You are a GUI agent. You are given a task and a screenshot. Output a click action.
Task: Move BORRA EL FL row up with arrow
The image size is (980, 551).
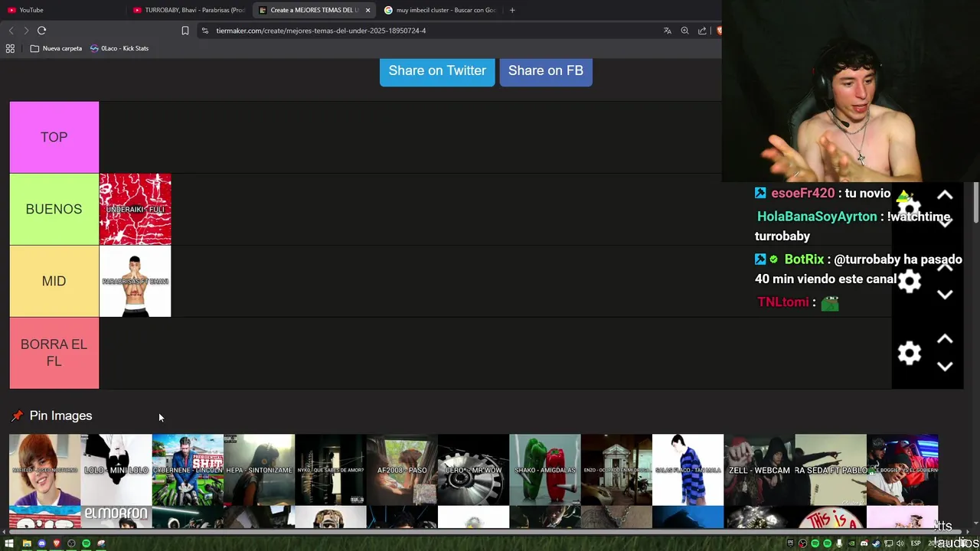pos(945,339)
